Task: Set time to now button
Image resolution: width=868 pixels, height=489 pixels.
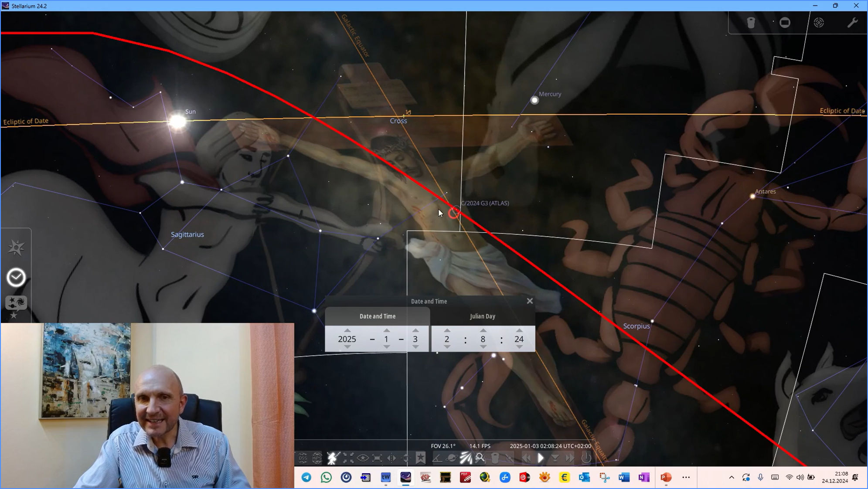Action: coord(555,458)
